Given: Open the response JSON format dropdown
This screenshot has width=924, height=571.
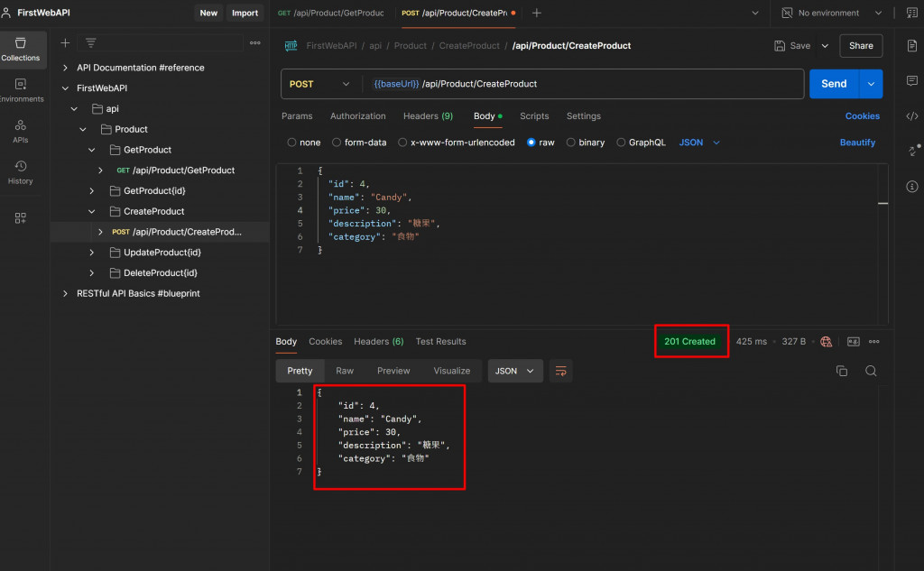Looking at the screenshot, I should (x=515, y=372).
